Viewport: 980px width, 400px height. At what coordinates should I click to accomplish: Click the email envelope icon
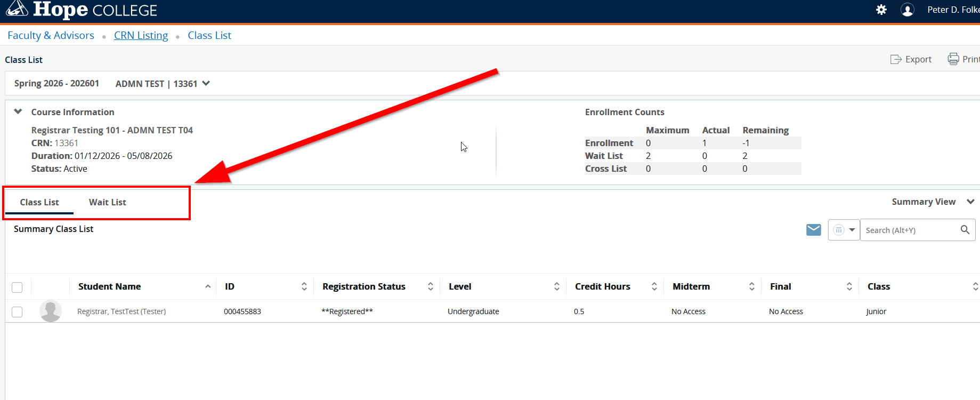(x=814, y=230)
